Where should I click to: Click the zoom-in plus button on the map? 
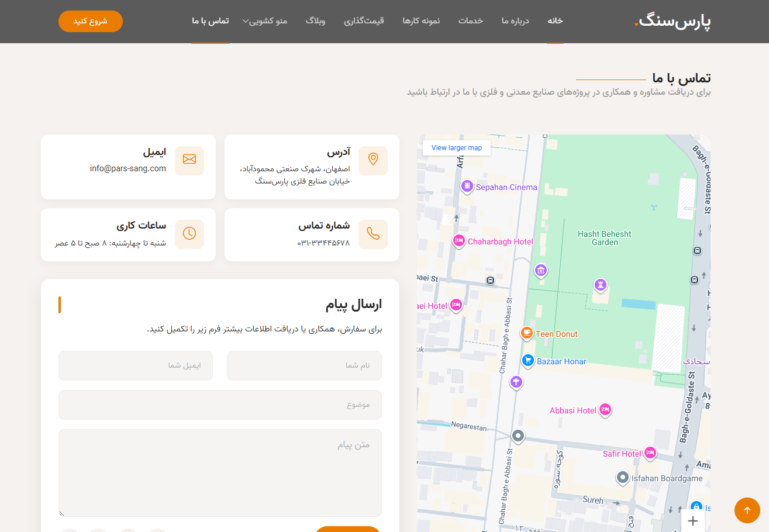[x=693, y=520]
